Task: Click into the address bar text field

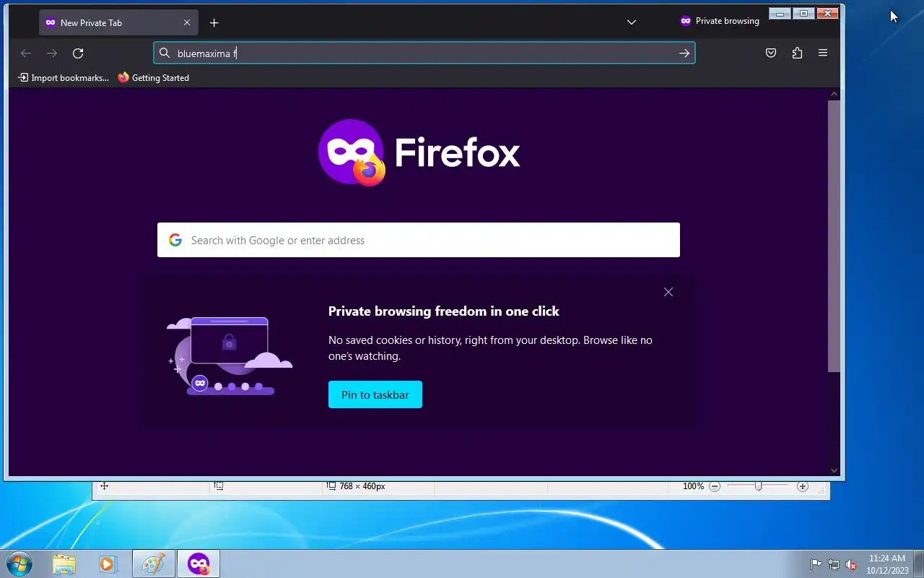Action: [x=424, y=53]
